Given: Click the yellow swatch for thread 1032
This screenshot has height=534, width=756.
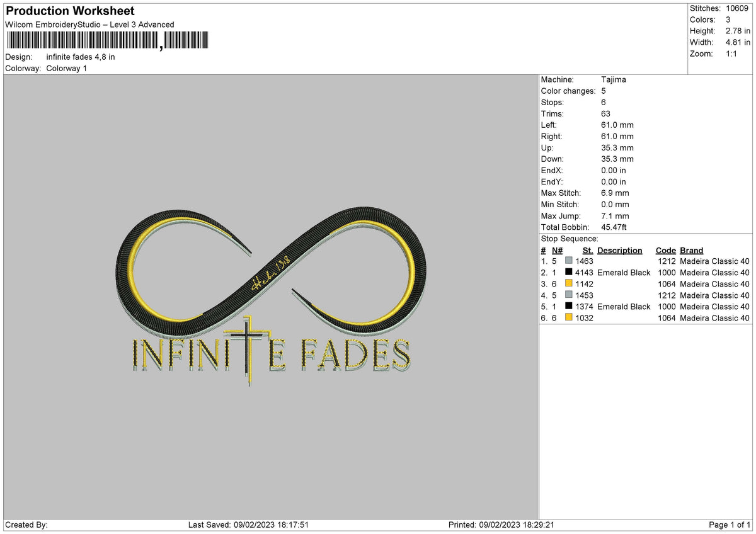Looking at the screenshot, I should pos(569,317).
